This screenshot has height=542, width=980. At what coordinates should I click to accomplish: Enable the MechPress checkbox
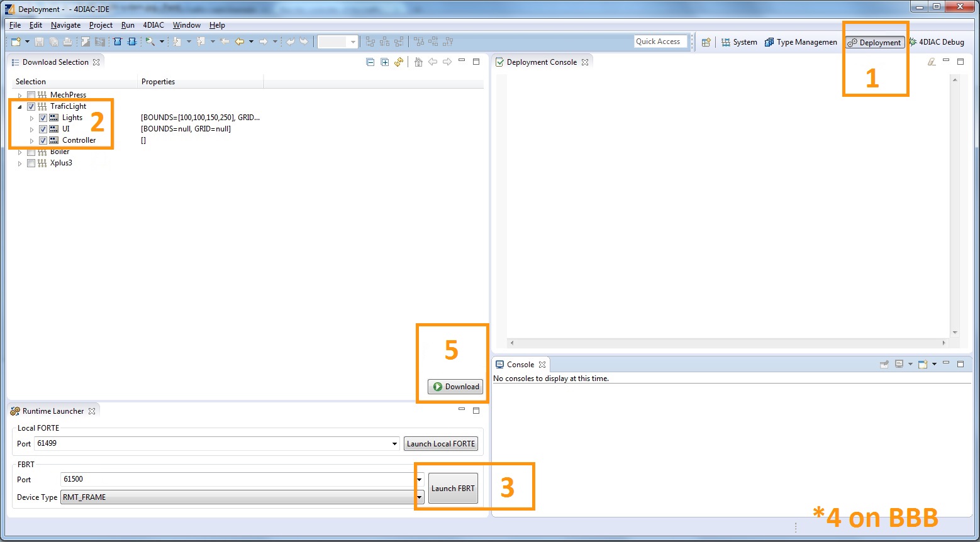pyautogui.click(x=31, y=96)
